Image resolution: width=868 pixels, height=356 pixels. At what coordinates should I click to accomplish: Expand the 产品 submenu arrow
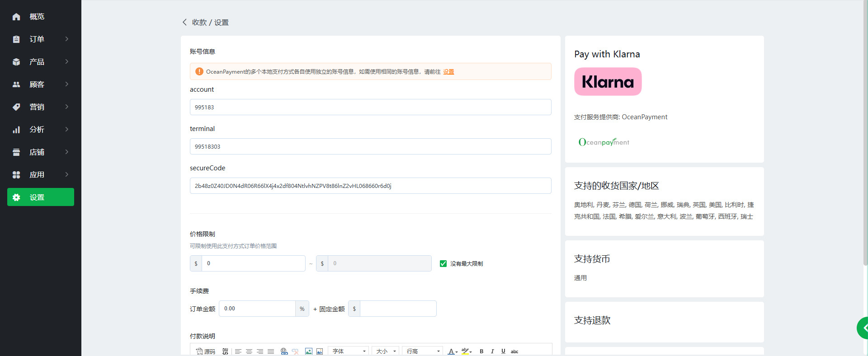pyautogui.click(x=67, y=61)
